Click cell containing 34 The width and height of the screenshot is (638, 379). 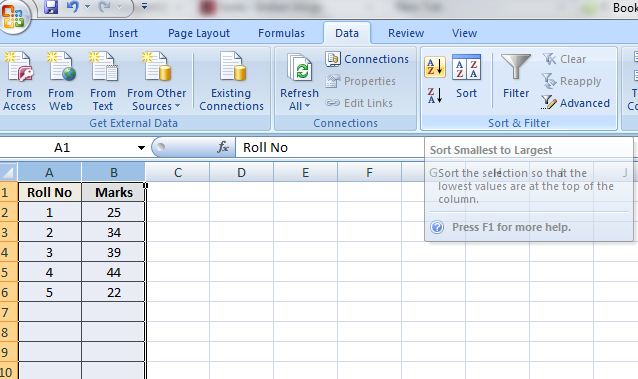click(x=114, y=232)
